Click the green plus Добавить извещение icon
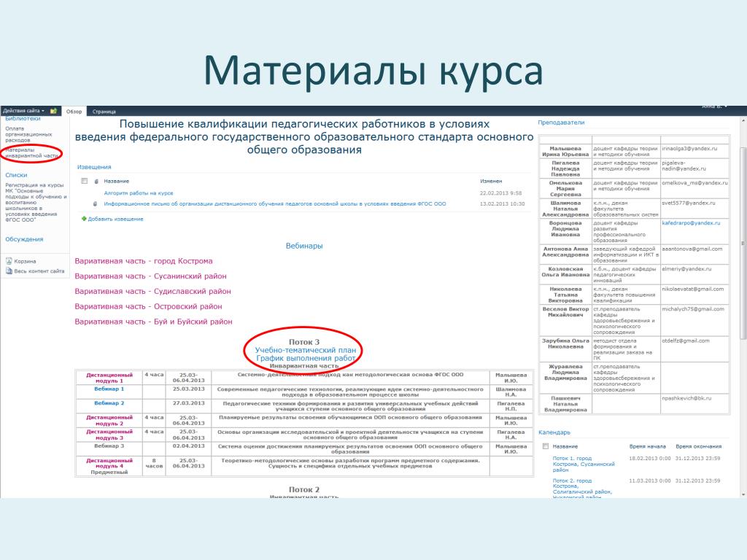This screenshot has width=747, height=560. (84, 219)
